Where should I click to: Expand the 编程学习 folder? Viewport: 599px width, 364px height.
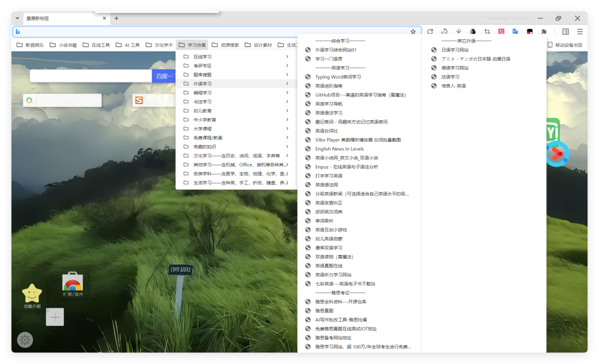tap(236, 93)
